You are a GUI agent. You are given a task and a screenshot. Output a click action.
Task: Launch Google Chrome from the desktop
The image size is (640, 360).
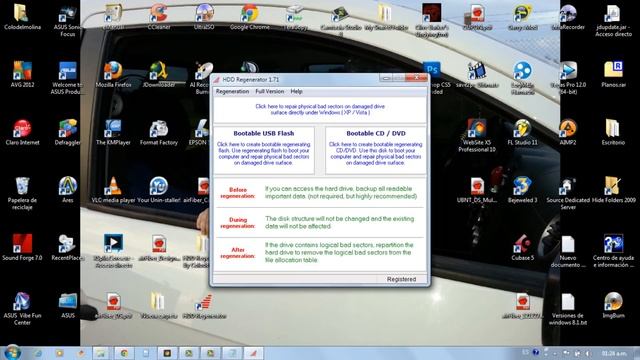point(249,17)
